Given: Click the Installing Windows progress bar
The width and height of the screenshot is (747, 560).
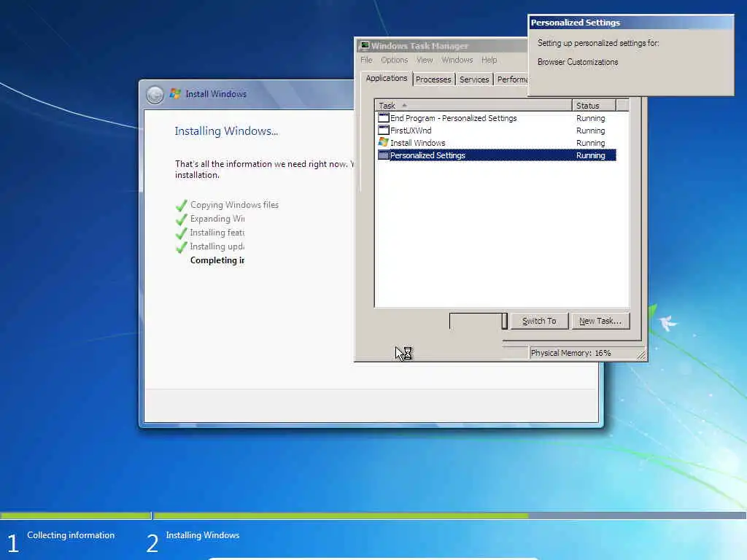Looking at the screenshot, I should pos(450,516).
